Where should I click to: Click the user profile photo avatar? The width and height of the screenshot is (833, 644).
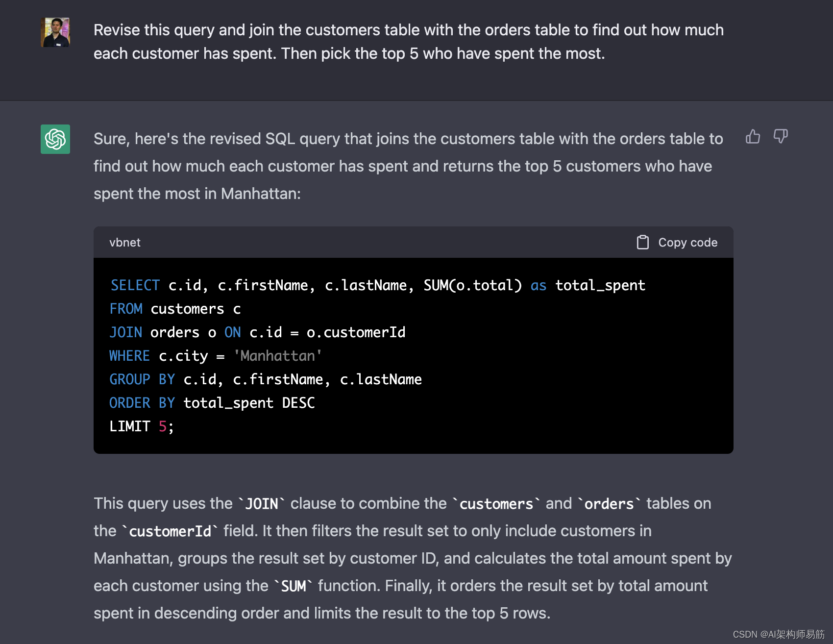click(55, 32)
